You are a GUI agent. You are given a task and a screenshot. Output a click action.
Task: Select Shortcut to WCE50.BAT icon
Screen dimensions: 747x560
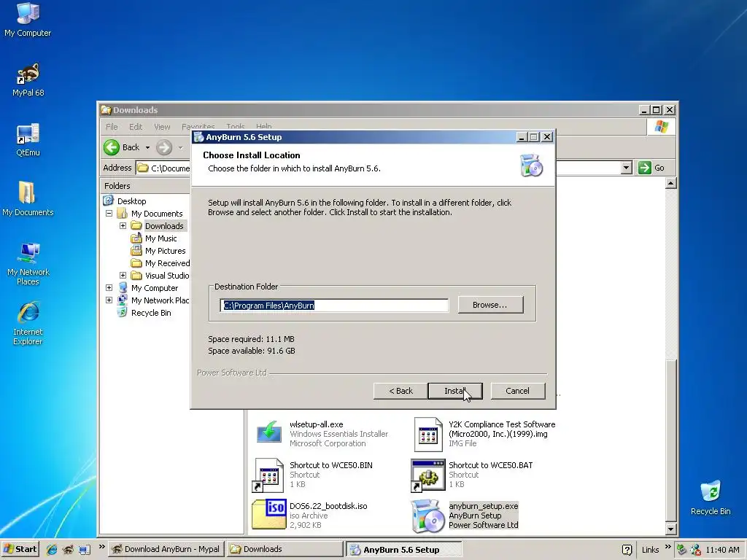tap(427, 475)
